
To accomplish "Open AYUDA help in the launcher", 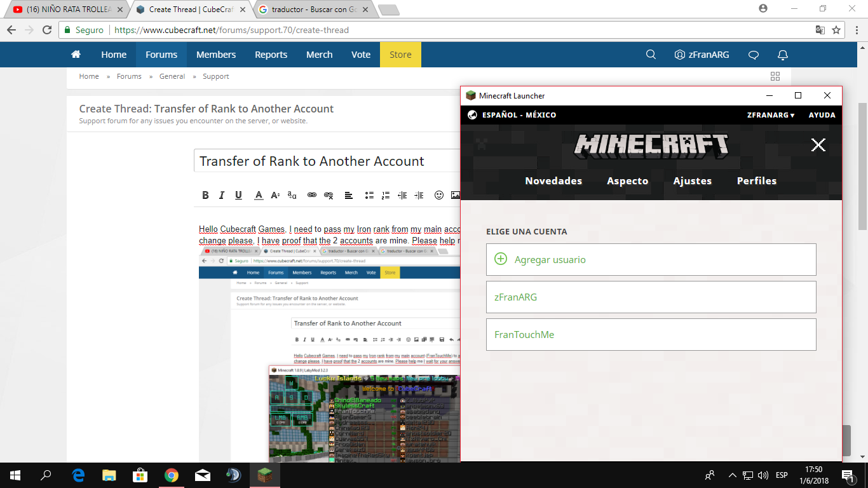I will click(822, 115).
